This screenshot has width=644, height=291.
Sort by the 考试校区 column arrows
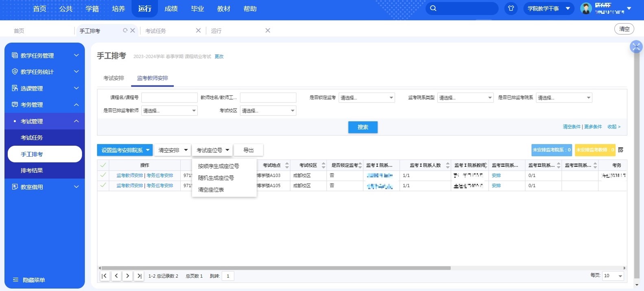pyautogui.click(x=324, y=165)
